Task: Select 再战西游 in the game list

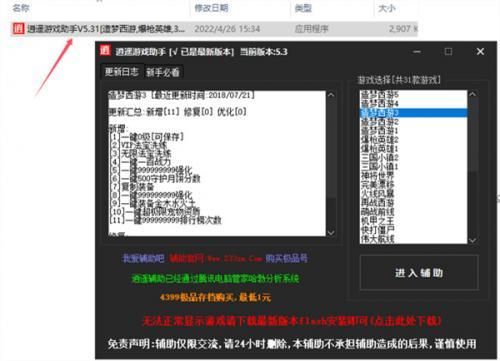Action: click(413, 202)
